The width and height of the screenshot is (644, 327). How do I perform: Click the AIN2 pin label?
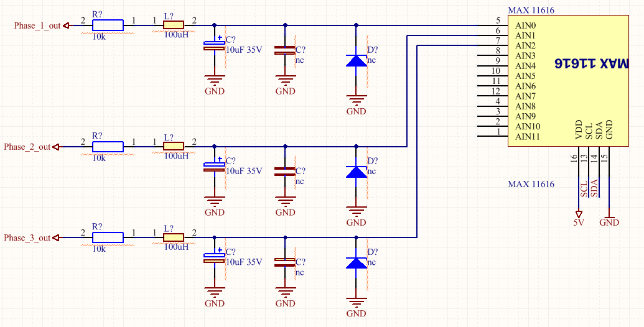pyautogui.click(x=525, y=45)
